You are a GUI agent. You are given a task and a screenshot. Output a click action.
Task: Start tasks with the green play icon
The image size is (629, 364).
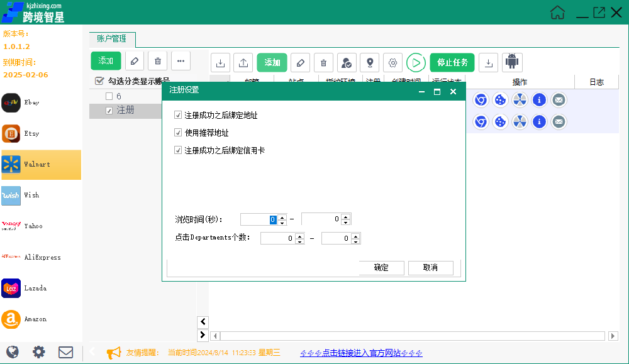(416, 62)
